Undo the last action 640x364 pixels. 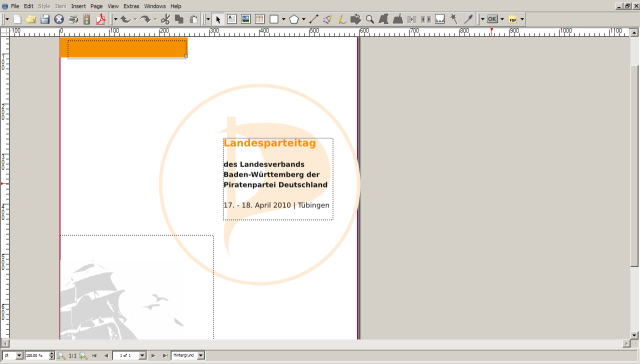tap(125, 19)
